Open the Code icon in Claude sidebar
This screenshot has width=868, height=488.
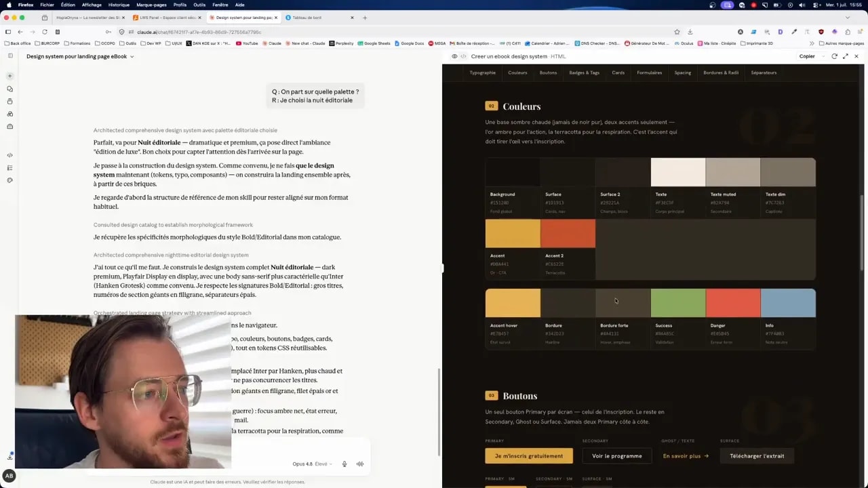pyautogui.click(x=9, y=155)
